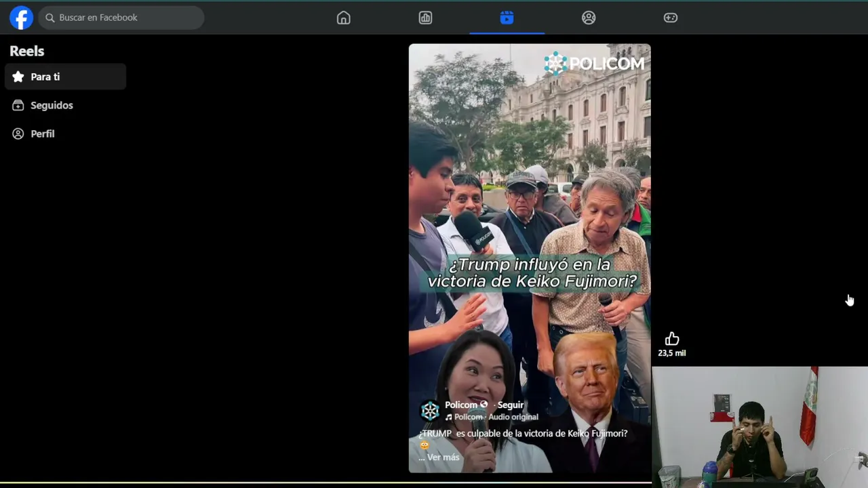Click the search magnifier icon
The width and height of the screenshot is (868, 488).
pos(50,18)
